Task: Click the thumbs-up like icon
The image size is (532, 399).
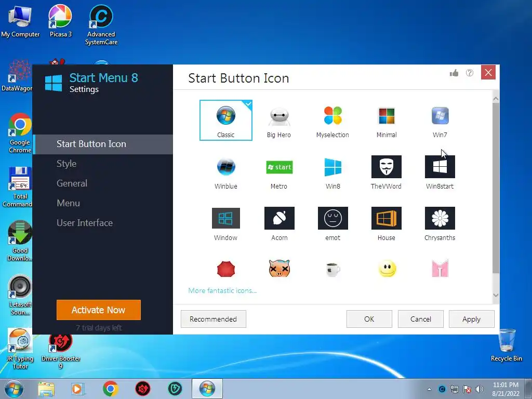Action: point(454,73)
